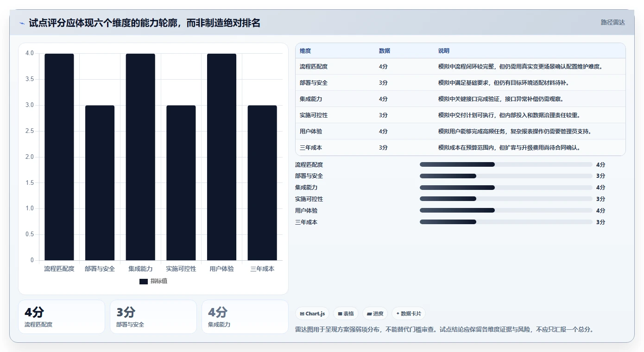Click the footnote starting 雷达图用于呈现方案强弱项分布

tap(444, 330)
